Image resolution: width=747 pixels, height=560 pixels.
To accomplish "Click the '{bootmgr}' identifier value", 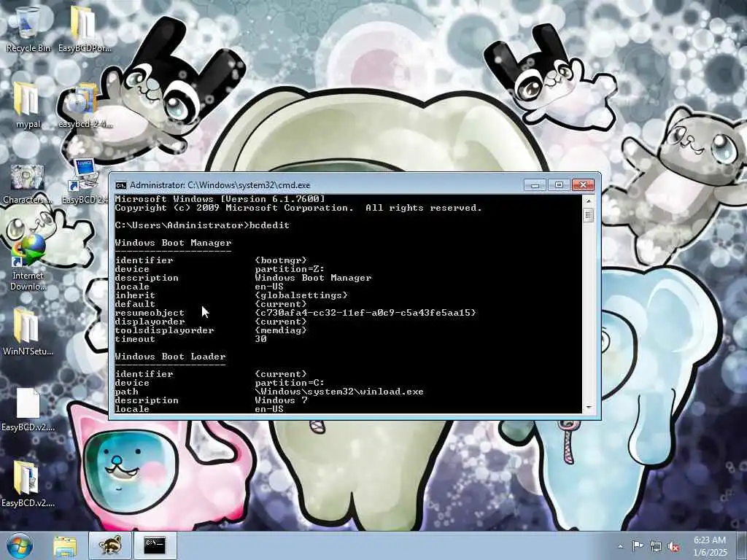I will (281, 260).
